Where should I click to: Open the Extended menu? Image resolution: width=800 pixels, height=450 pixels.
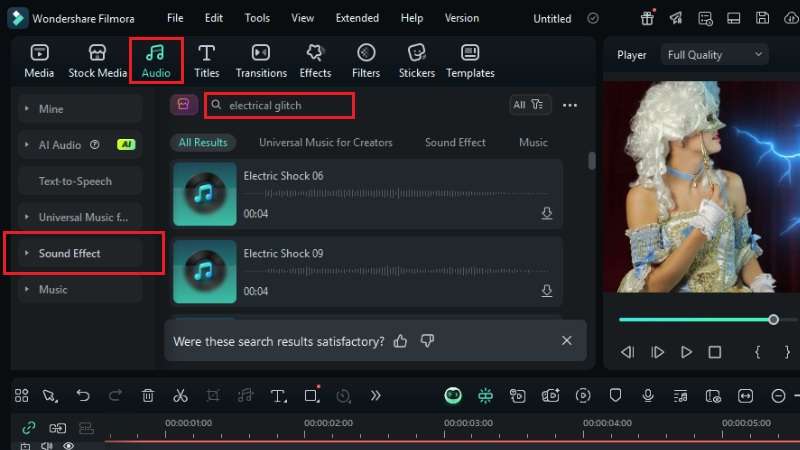(x=357, y=18)
